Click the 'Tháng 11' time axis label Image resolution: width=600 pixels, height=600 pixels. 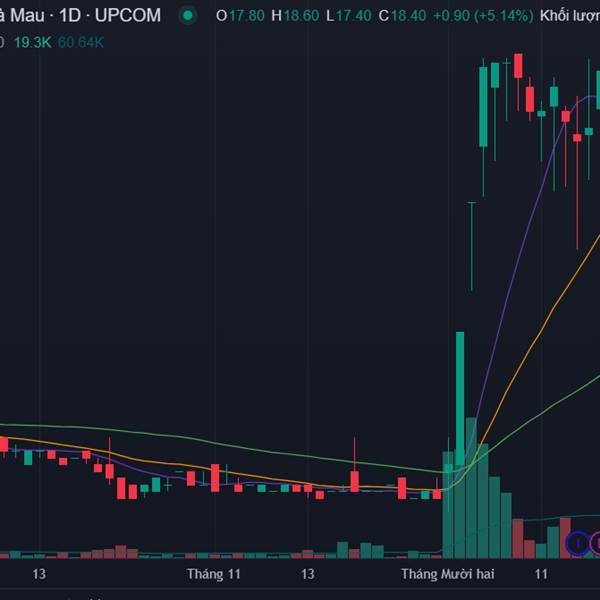point(214,574)
